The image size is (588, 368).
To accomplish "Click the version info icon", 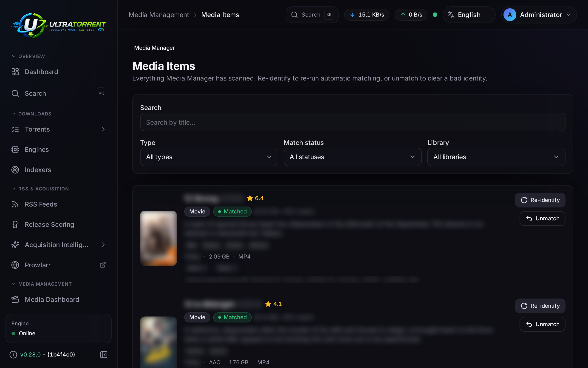I will (13, 355).
